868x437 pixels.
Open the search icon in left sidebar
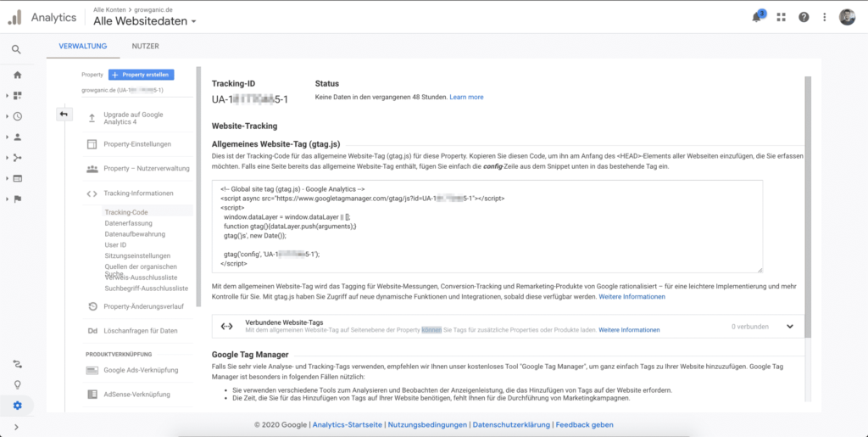(17, 49)
